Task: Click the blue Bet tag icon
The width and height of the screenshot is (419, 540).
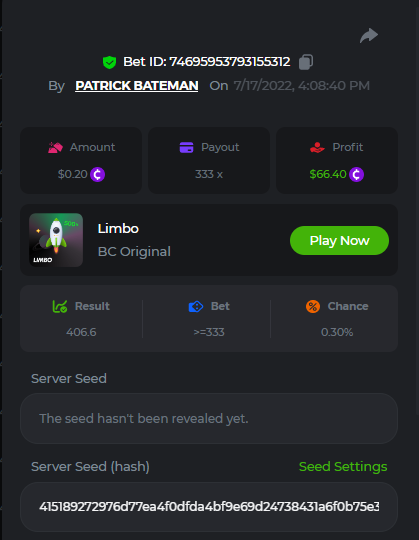Action: (x=196, y=306)
